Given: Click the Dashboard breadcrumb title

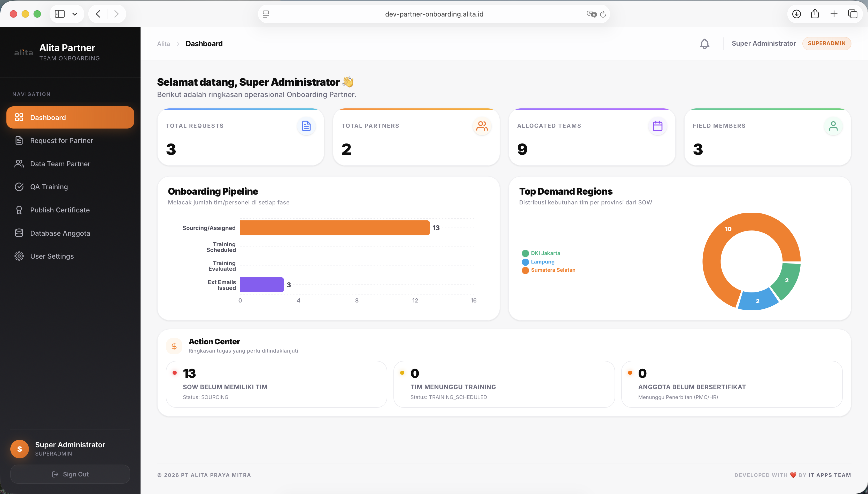Looking at the screenshot, I should (x=204, y=44).
